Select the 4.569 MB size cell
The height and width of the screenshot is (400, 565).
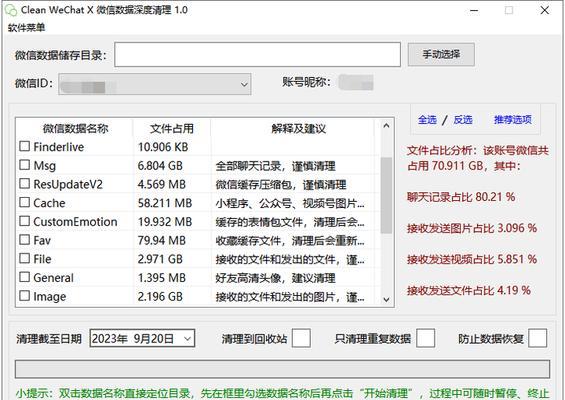[161, 185]
